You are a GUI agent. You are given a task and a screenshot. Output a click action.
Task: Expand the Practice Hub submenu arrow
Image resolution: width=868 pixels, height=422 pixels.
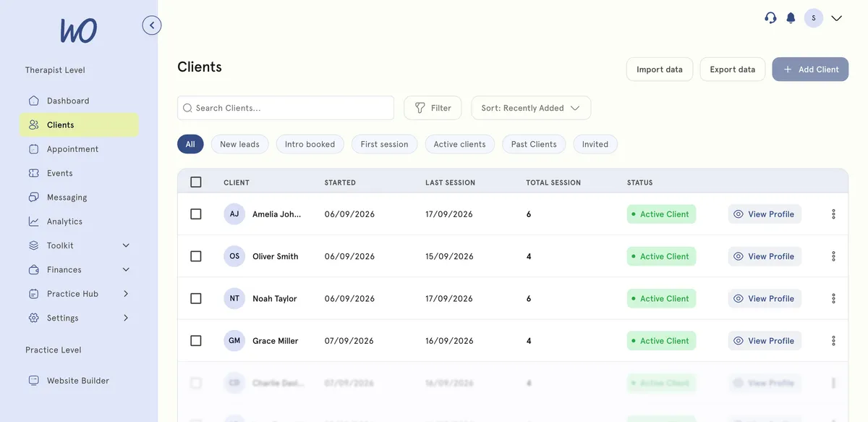click(126, 294)
